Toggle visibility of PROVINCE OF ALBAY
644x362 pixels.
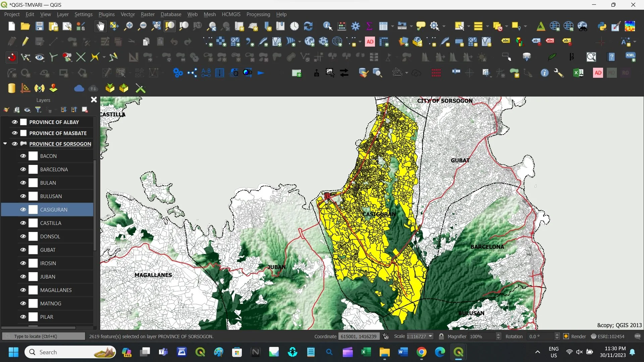(15, 122)
